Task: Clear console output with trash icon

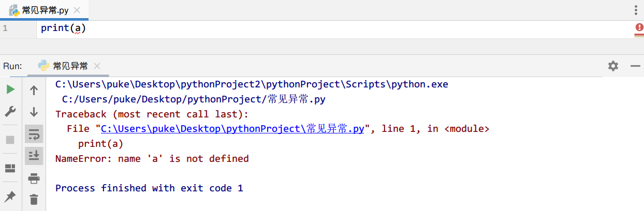Action: [x=34, y=199]
